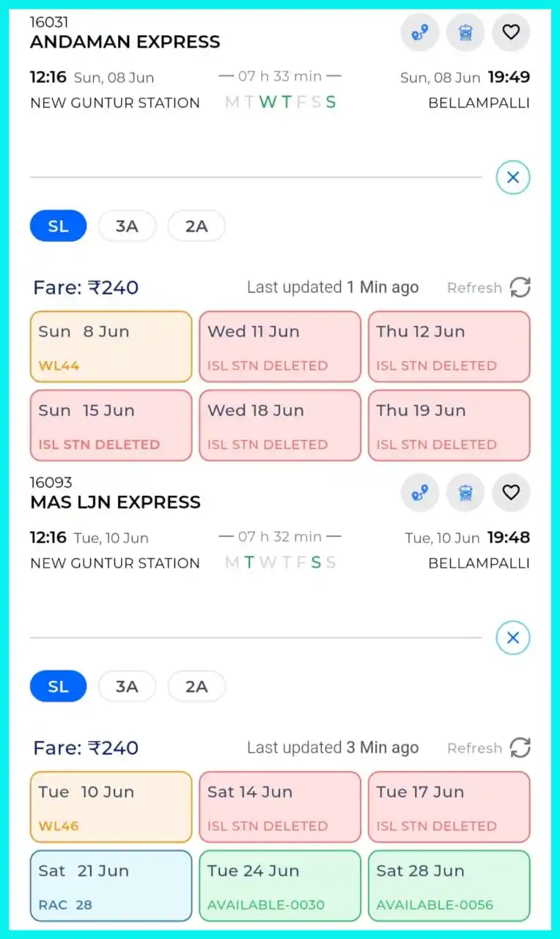Select 3A class for Andaman Express
560x939 pixels.
127,226
